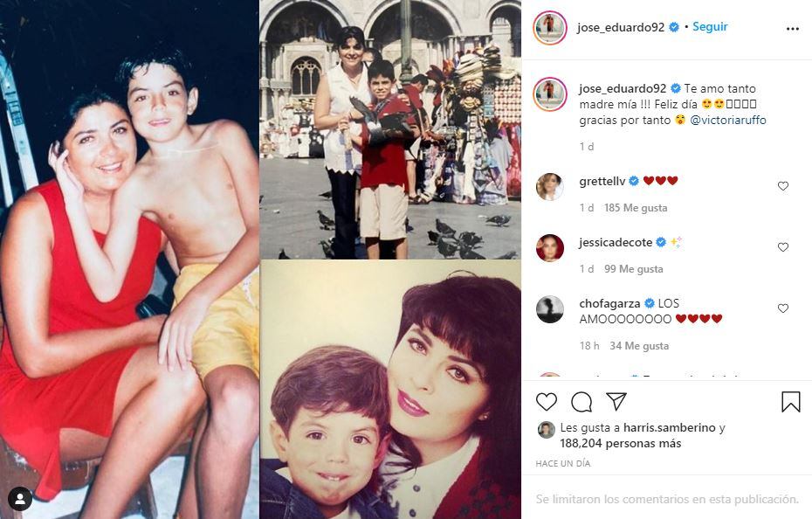Image resolution: width=812 pixels, height=519 pixels.
Task: Like jessicadecote's comment
Action: (783, 247)
